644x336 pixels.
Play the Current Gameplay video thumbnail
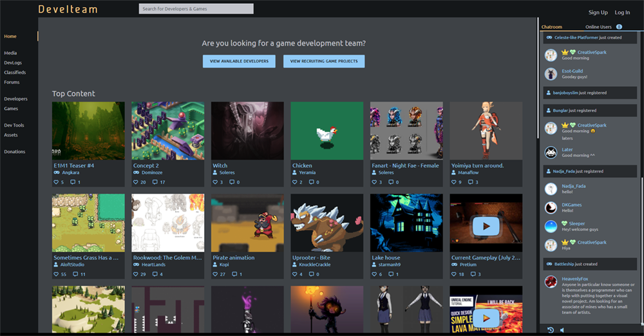click(x=486, y=226)
